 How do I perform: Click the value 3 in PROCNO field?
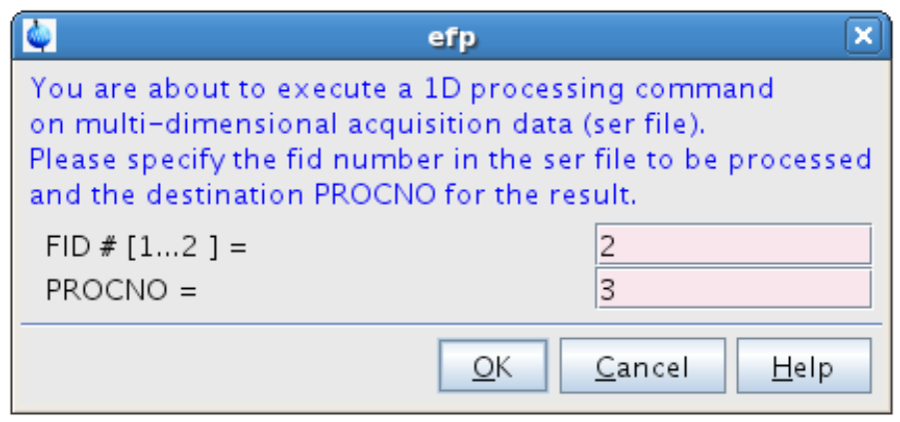click(x=607, y=290)
